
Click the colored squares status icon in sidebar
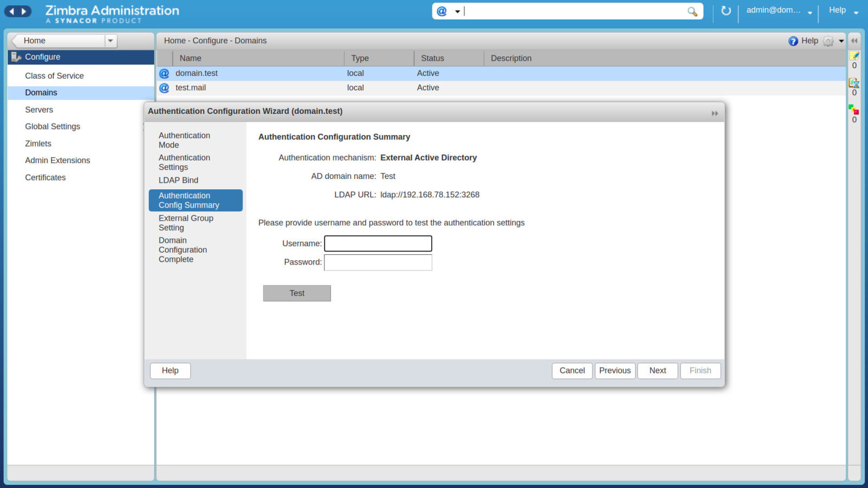tap(854, 108)
